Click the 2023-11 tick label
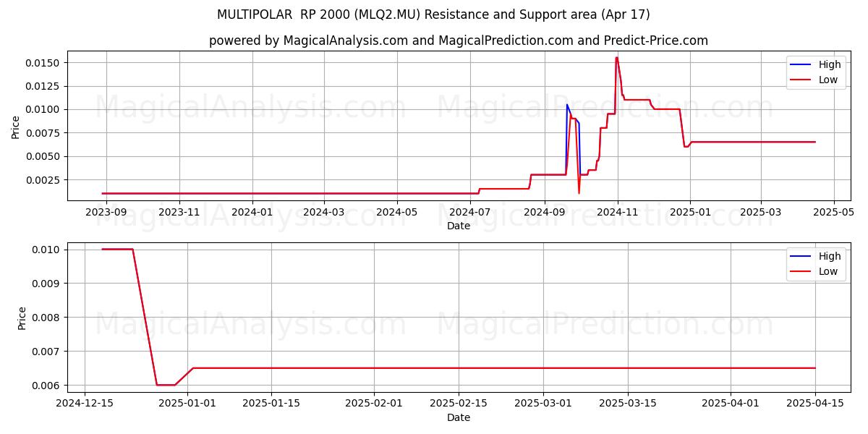The width and height of the screenshot is (868, 434). tap(179, 212)
